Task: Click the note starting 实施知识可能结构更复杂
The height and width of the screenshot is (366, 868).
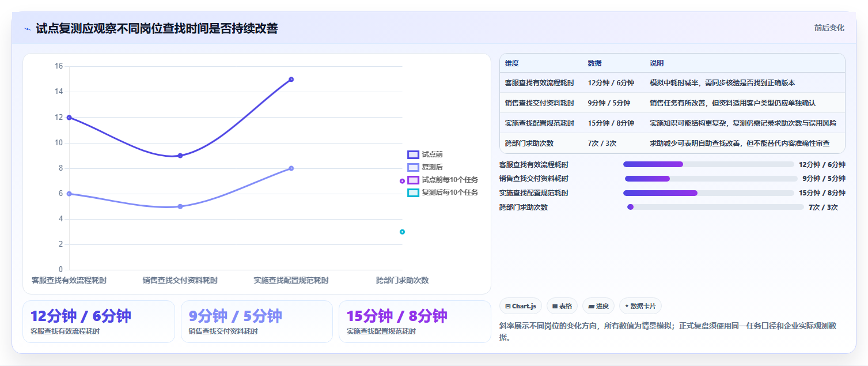Action: pos(743,123)
